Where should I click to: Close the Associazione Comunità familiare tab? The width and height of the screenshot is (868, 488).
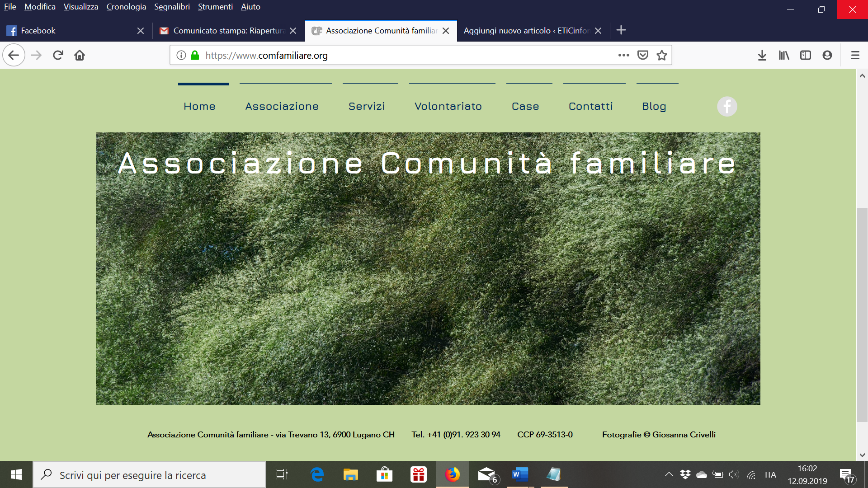(x=446, y=31)
